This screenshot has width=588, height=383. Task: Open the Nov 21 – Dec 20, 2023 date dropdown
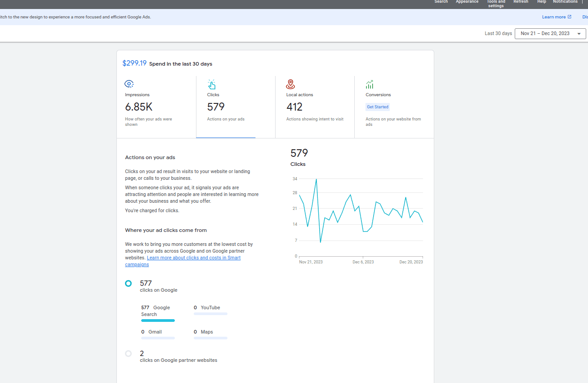[x=550, y=34]
